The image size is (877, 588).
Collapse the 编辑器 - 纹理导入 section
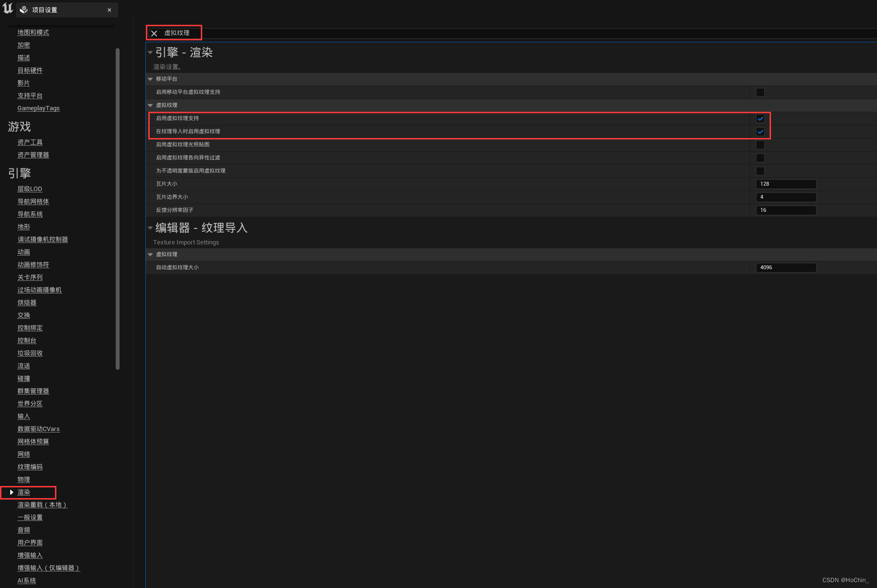coord(150,228)
